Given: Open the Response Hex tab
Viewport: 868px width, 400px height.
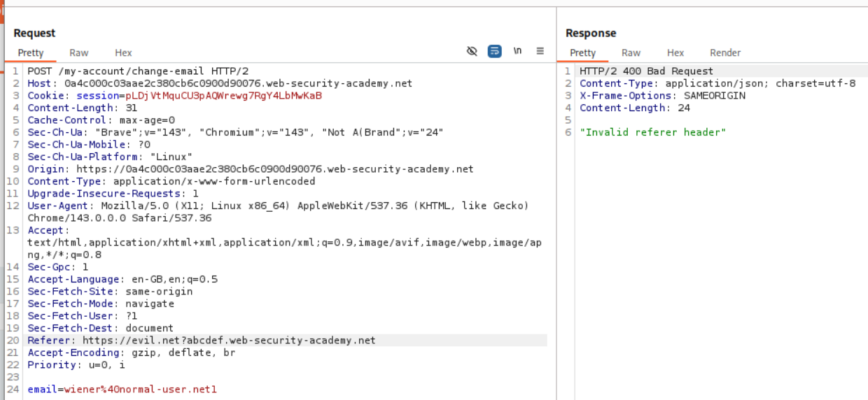Looking at the screenshot, I should tap(675, 52).
